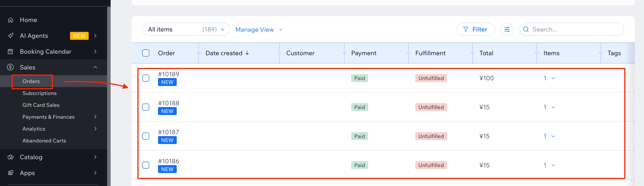The image size is (644, 186).
Task: Expand the Booking Calendar chevron
Action: 95,52
